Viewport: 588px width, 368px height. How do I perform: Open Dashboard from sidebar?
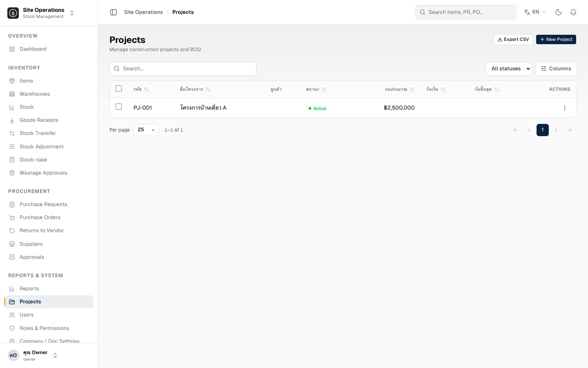click(49, 49)
